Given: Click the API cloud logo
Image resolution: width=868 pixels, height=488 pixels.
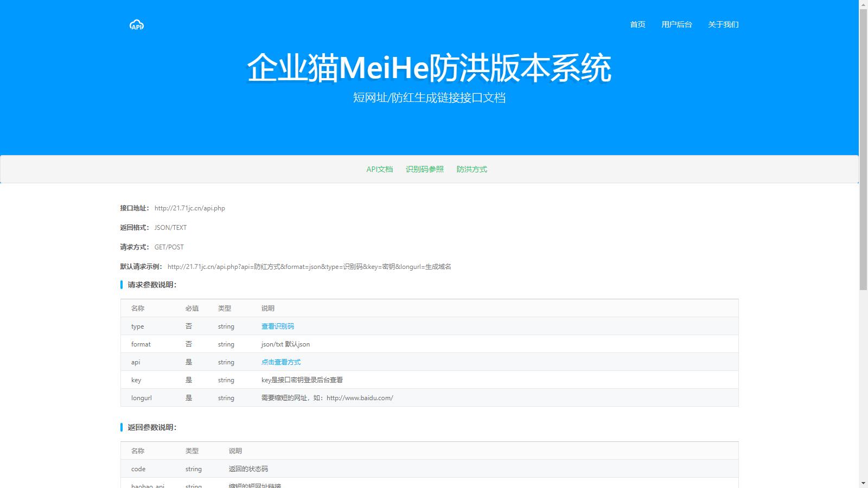Looking at the screenshot, I should (x=136, y=24).
